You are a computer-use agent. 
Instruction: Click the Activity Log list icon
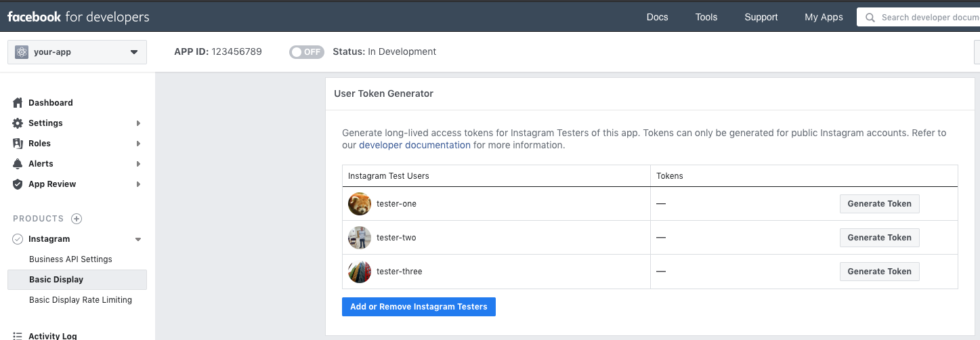click(x=18, y=336)
